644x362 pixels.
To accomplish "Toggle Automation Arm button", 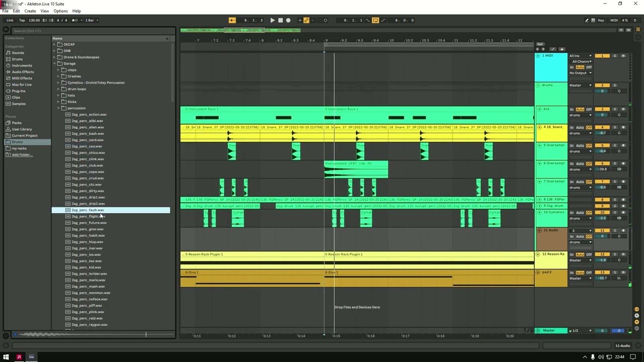I will tap(306, 20).
